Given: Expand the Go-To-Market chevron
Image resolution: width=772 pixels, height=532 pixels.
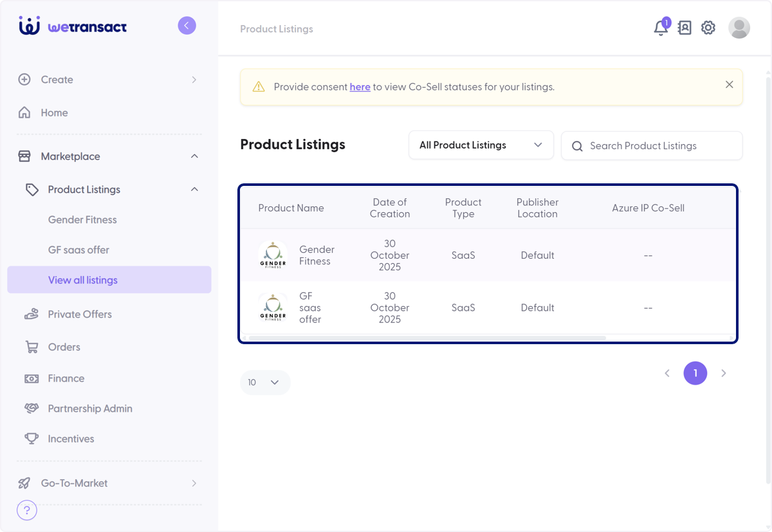Looking at the screenshot, I should click(x=194, y=483).
